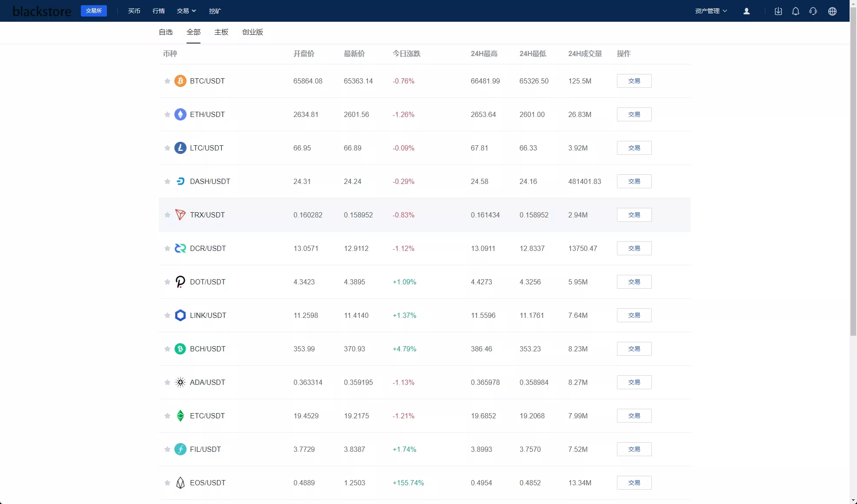Screen dimensions: 857x504
Task: Click the Bitcoin coin icon in BTC/USDT row
Action: 180,81
